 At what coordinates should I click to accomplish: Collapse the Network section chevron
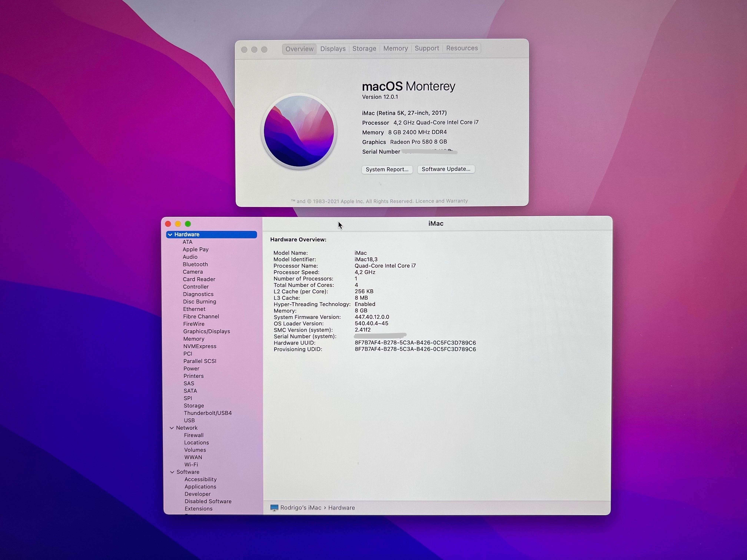pos(172,428)
